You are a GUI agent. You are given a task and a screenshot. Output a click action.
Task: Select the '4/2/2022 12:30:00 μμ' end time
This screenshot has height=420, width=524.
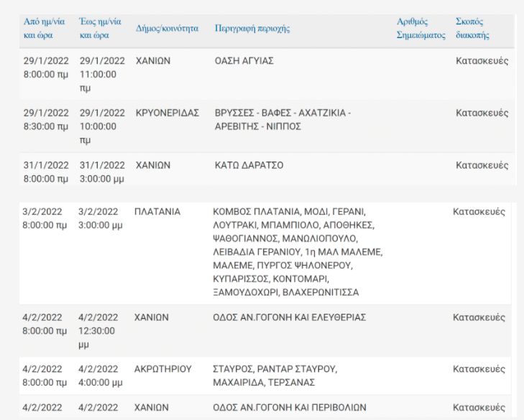tap(98, 331)
